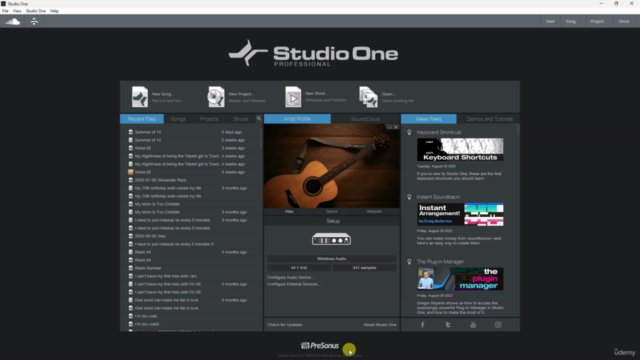Open the Instant Arrangement news thumbnail

pos(460,214)
